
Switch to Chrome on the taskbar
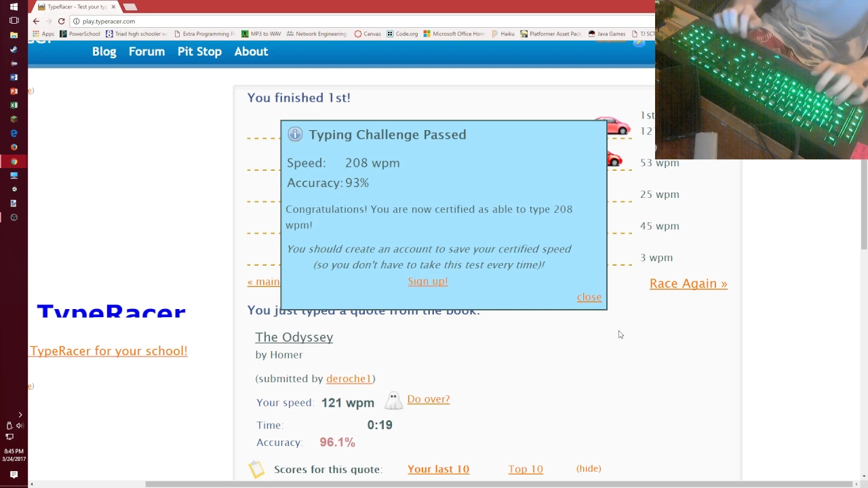tap(14, 161)
